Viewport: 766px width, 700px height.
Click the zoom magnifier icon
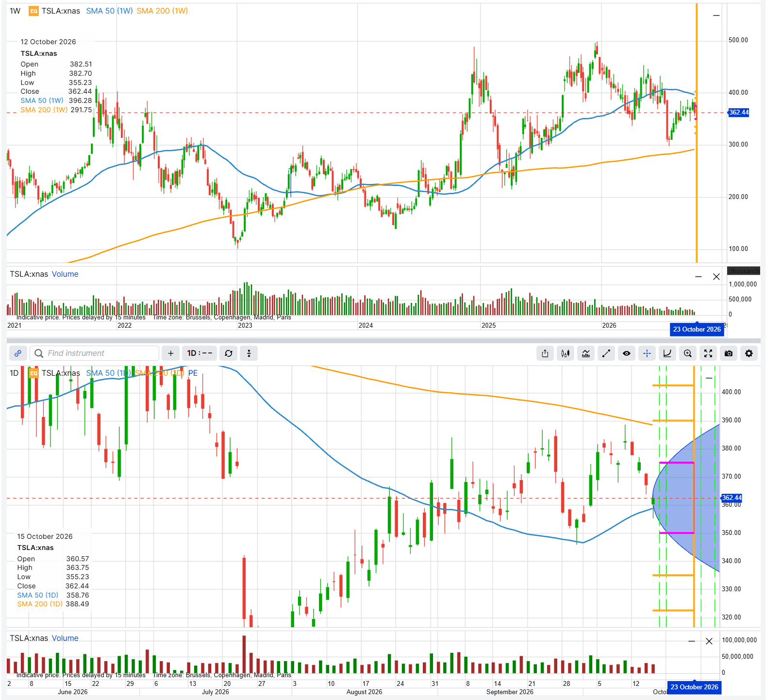(x=688, y=353)
